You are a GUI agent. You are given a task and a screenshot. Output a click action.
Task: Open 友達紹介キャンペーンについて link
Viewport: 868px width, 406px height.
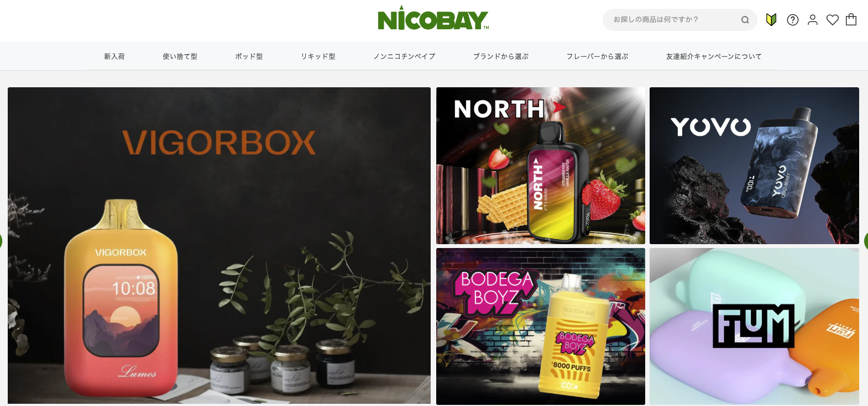714,56
